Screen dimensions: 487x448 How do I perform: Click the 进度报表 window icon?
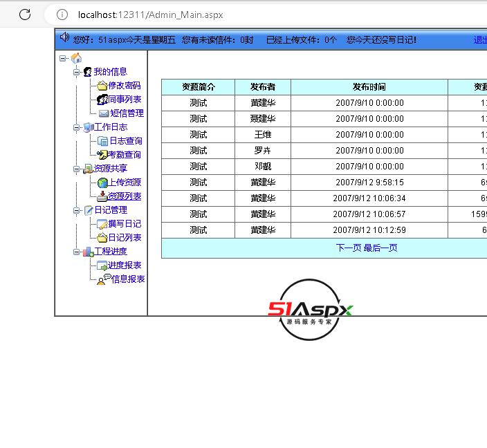tap(102, 265)
